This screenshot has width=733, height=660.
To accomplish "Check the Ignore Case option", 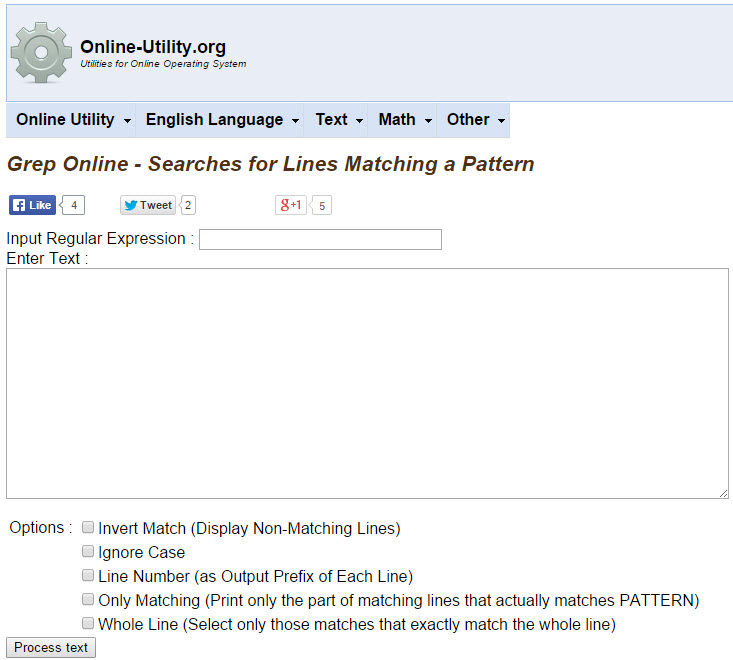I will tap(87, 551).
